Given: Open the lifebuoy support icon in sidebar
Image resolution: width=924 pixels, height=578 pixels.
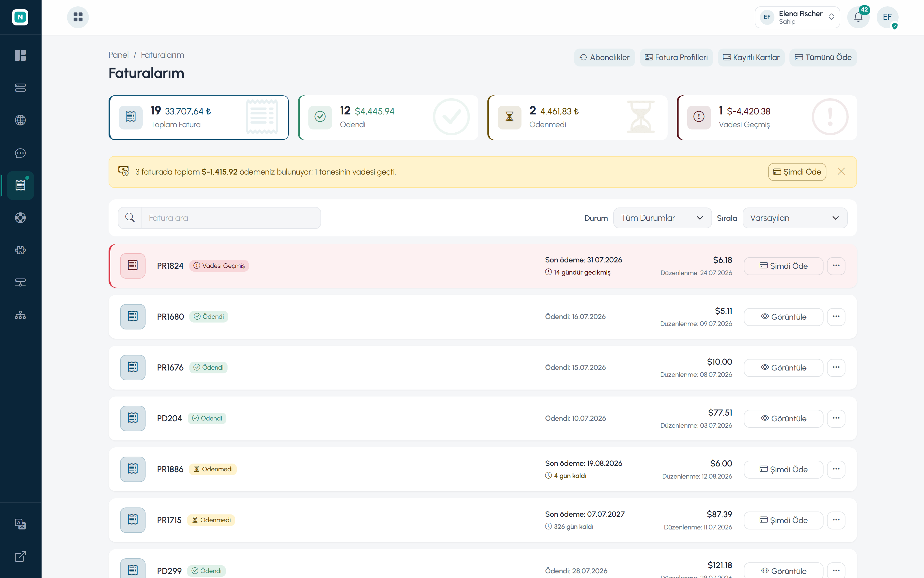Looking at the screenshot, I should (20, 218).
